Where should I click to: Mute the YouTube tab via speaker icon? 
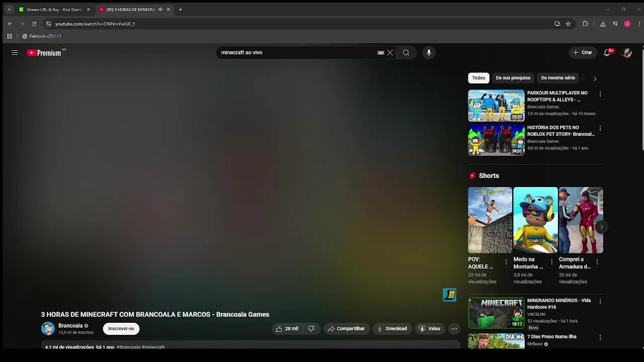(160, 10)
